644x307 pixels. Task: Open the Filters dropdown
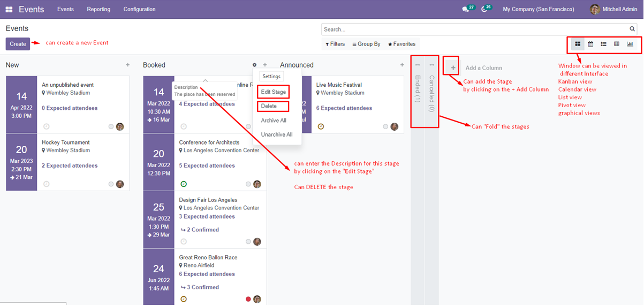pos(335,44)
